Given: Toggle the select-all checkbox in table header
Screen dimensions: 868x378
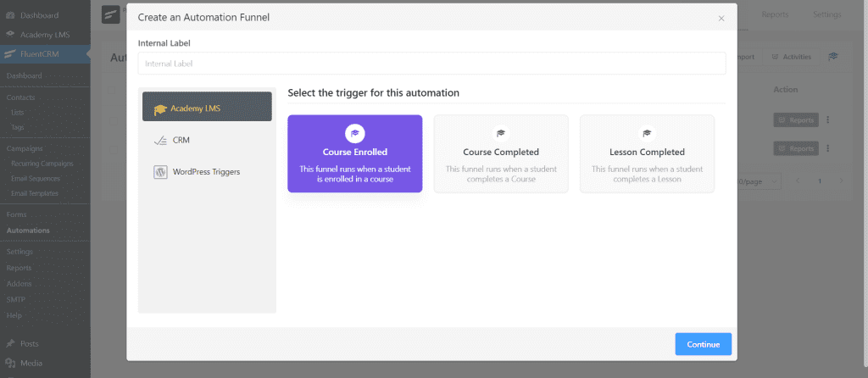Looking at the screenshot, I should (x=113, y=90).
